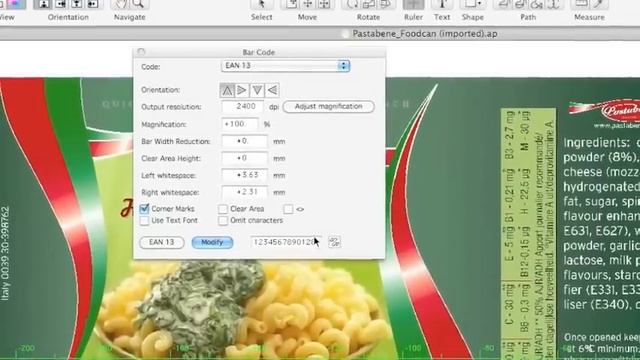Screen dimensions: 640x360
Task: Open the Code dropdown showing EAN 13
Action: (x=285, y=66)
